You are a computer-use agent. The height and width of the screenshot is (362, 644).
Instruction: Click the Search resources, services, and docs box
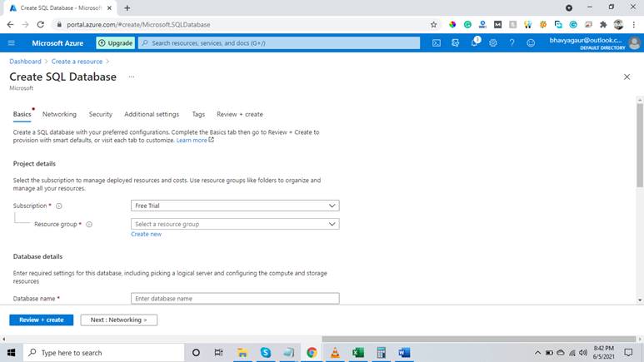coord(279,43)
